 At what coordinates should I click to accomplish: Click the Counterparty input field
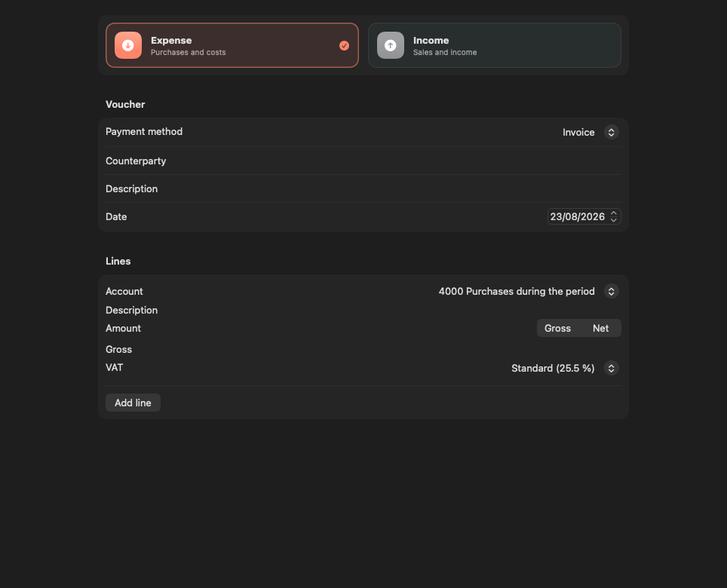[363, 161]
